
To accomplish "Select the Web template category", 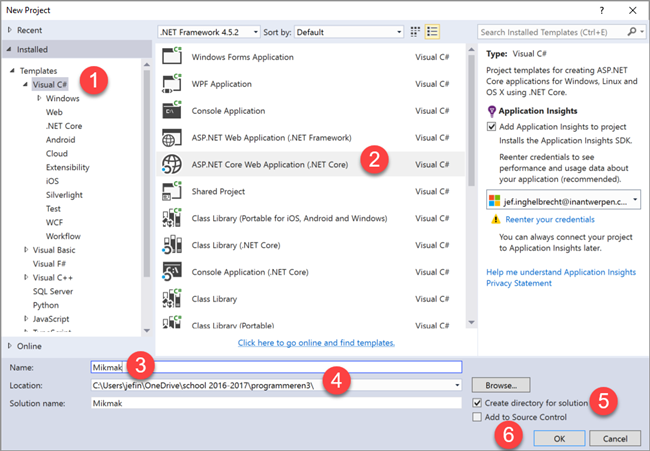I will tap(54, 112).
